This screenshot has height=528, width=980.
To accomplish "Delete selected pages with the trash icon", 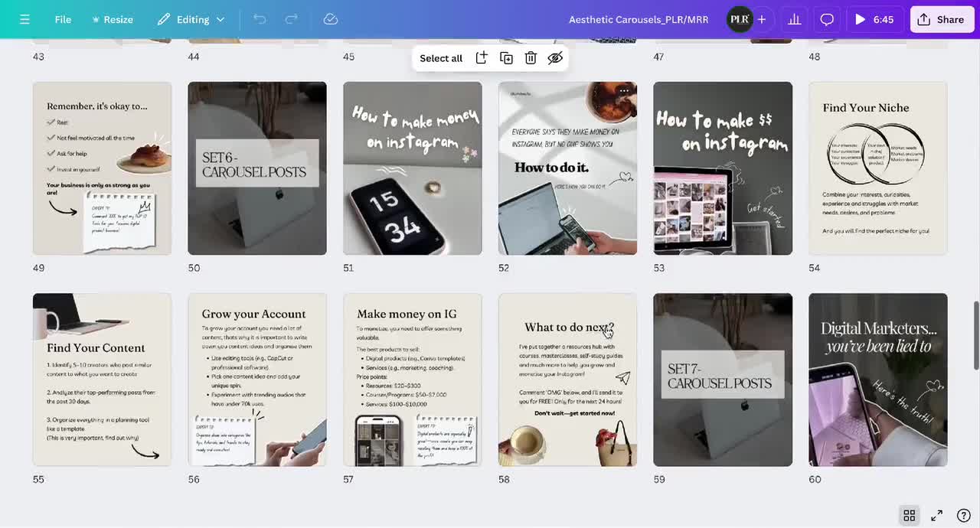I will tap(531, 57).
